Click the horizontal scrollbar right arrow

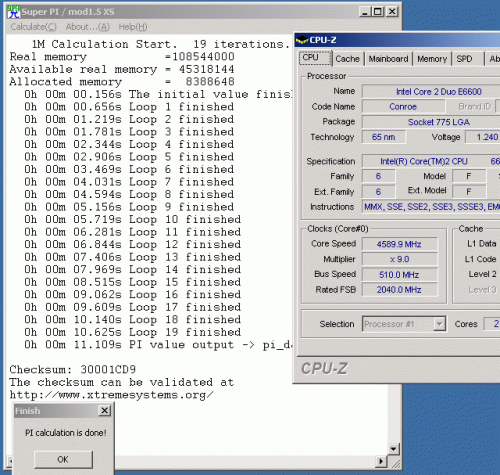[381, 461]
